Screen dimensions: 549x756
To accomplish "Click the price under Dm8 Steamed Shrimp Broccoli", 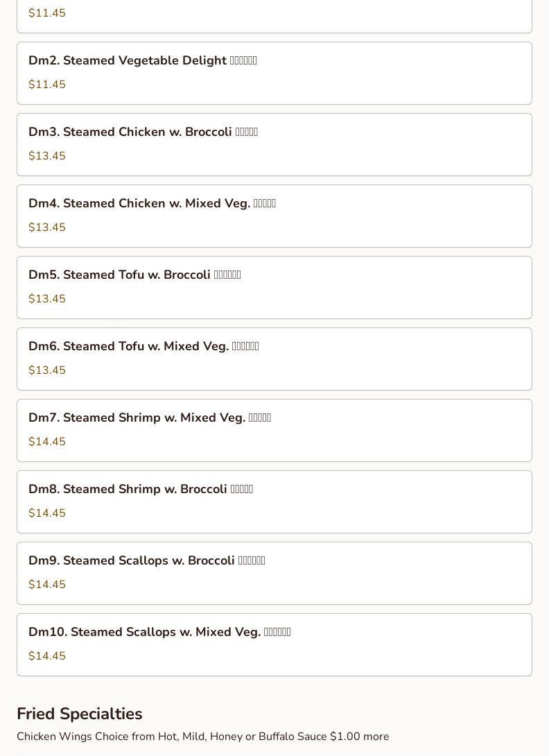I will (47, 513).
